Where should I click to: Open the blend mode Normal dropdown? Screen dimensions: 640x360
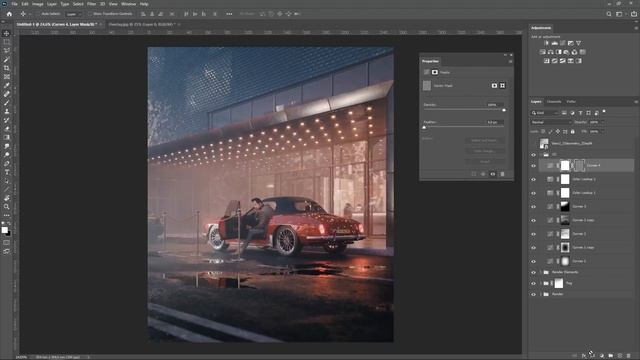click(x=551, y=122)
